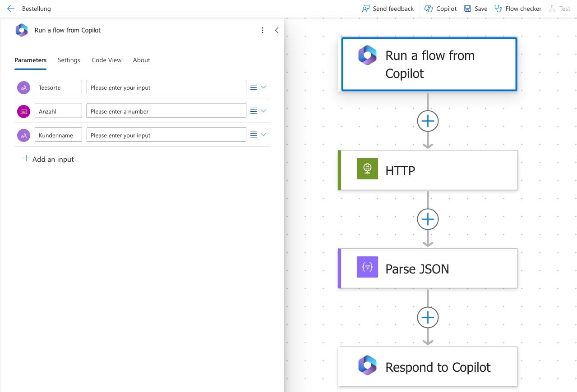Expand the chevron next to the Kundenname field
Screen dimensions: 577x392
click(x=263, y=134)
